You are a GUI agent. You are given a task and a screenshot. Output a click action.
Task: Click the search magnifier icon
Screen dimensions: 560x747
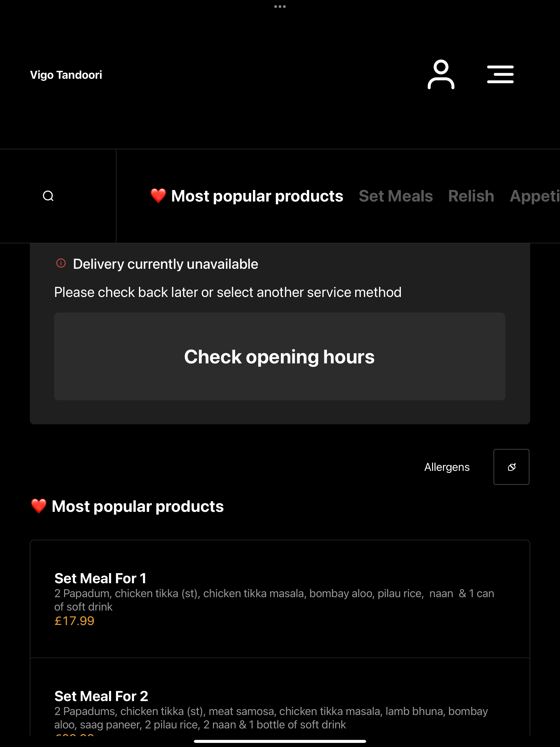click(x=48, y=196)
